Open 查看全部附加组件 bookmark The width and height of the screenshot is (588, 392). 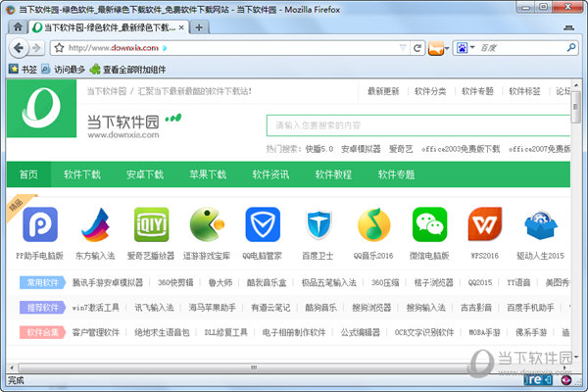coord(127,69)
